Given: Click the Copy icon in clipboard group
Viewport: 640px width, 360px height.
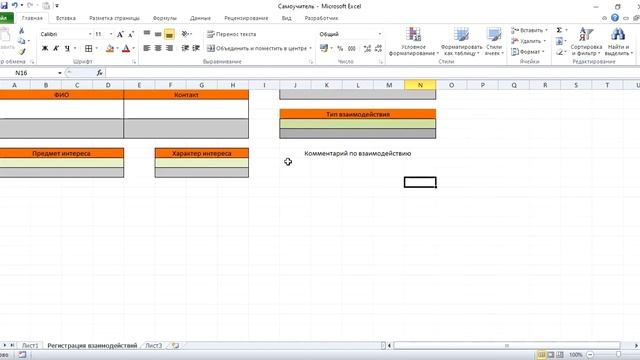Looking at the screenshot, I should (x=22, y=41).
